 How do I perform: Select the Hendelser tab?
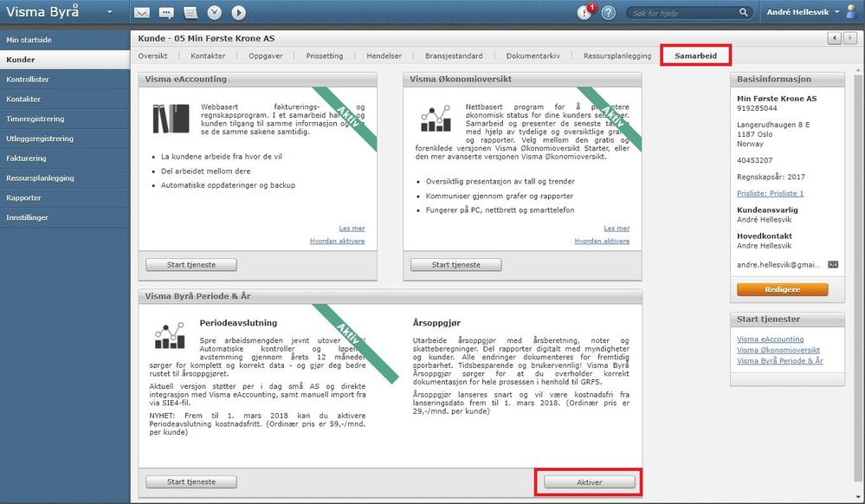coord(384,55)
